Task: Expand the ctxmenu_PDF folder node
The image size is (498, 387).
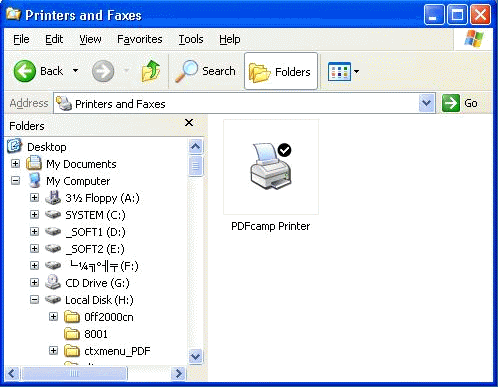Action: pos(53,351)
